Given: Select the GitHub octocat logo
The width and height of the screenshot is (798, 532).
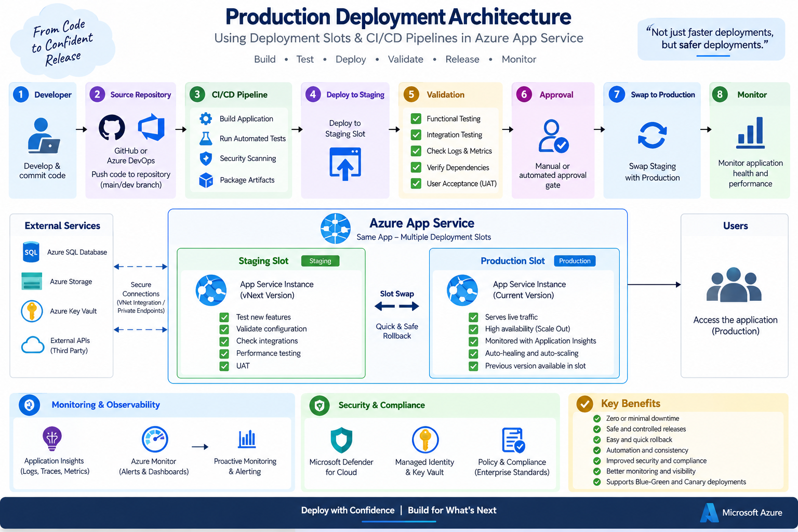Looking at the screenshot, I should (112, 128).
